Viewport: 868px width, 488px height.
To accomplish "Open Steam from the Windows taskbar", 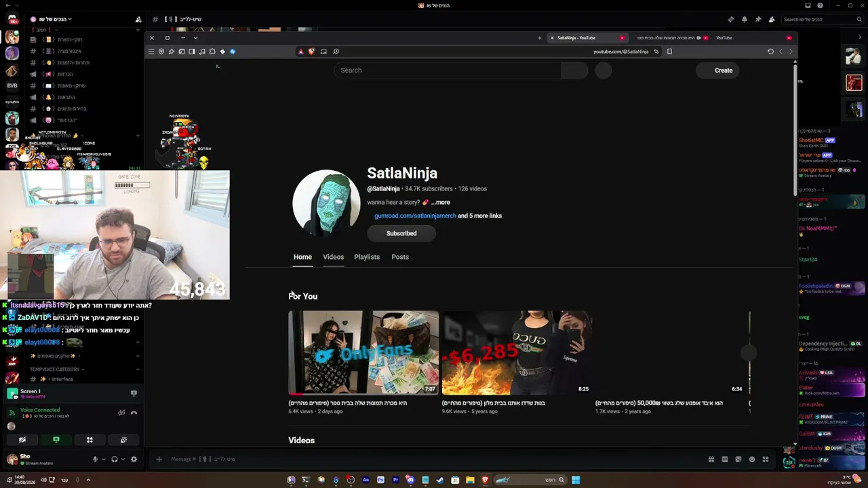I will (440, 480).
